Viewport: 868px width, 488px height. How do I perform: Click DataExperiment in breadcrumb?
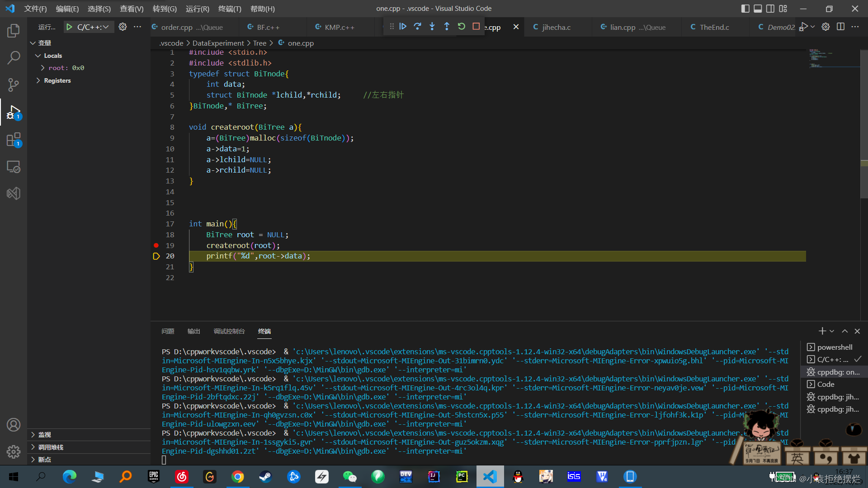tap(218, 43)
